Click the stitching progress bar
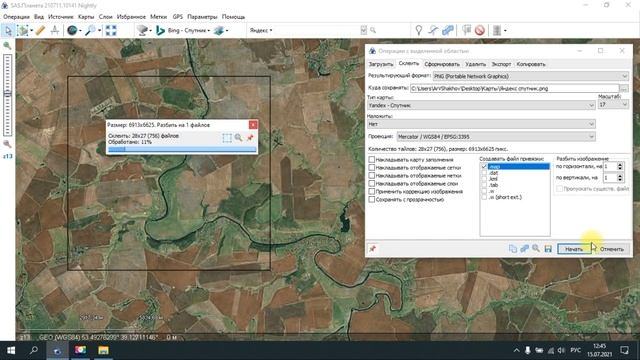This screenshot has height=360, width=640. click(x=182, y=149)
